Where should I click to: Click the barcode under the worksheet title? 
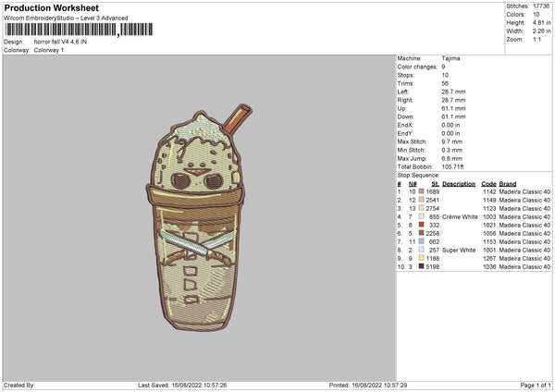[x=79, y=30]
